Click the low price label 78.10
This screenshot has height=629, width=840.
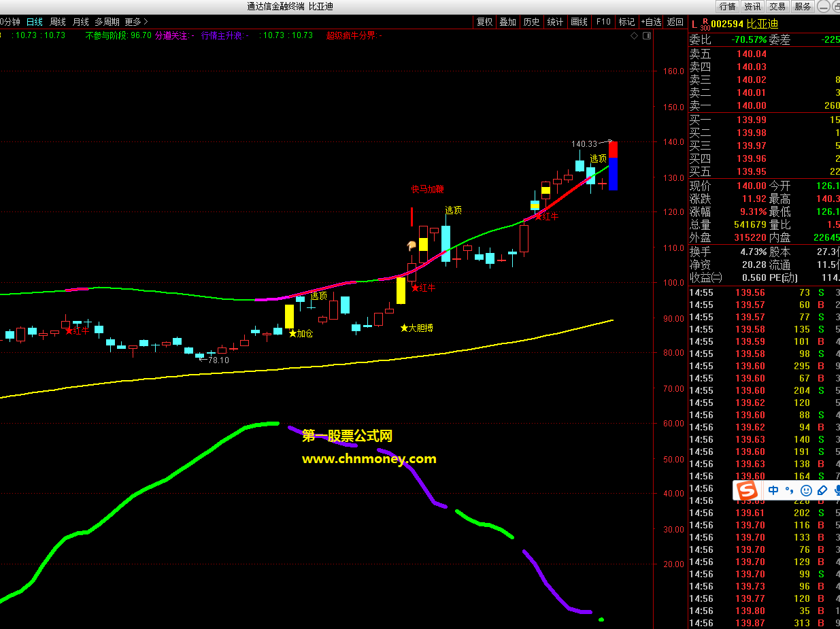click(218, 360)
